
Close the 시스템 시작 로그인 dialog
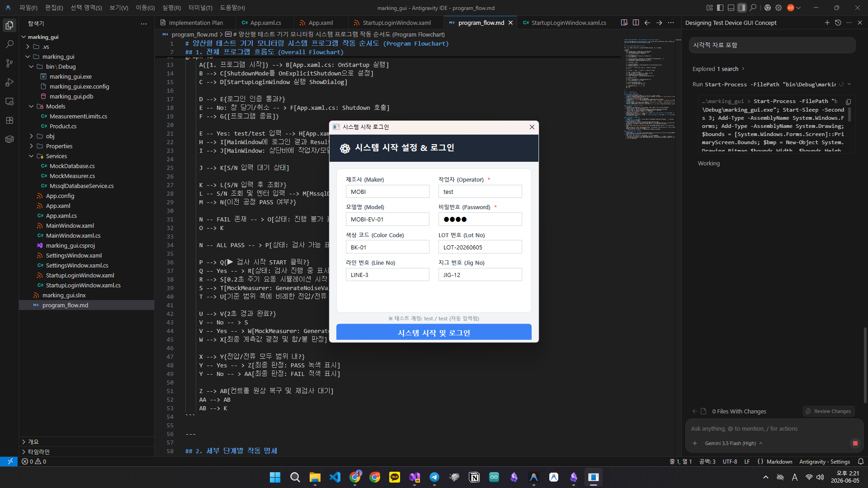532,127
